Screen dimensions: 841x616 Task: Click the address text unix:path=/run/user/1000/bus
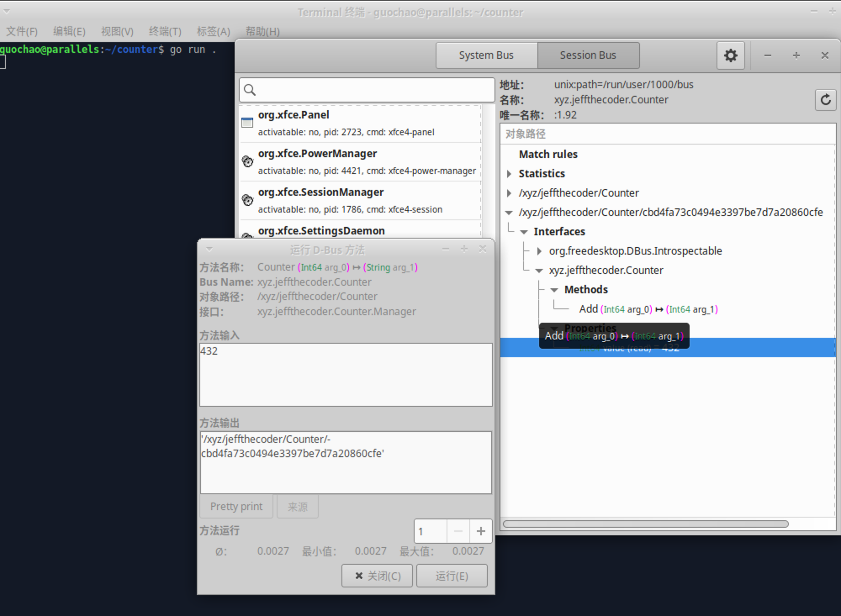(x=624, y=84)
